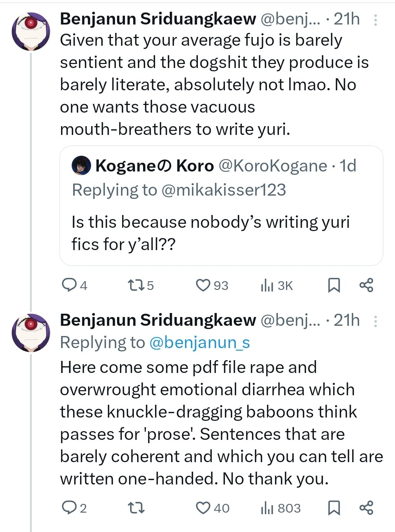The width and height of the screenshot is (395, 532).
Task: Click Koganeの Koro's small avatar in quote
Action: (81, 166)
